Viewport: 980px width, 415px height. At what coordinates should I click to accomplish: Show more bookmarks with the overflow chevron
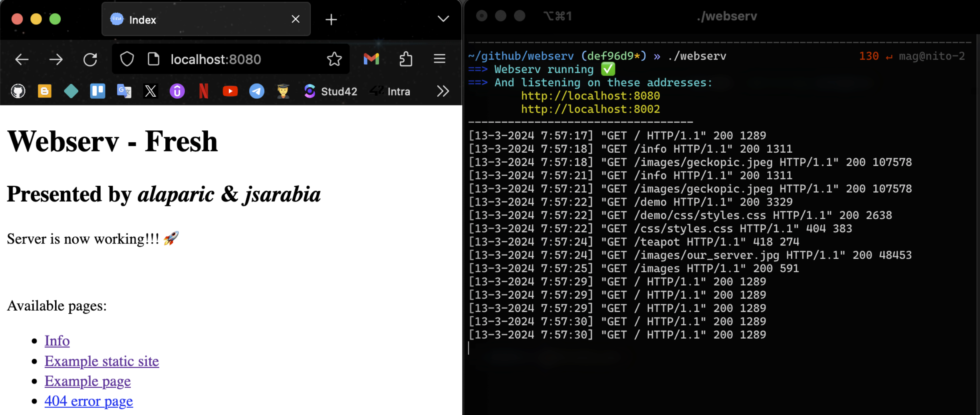click(442, 92)
